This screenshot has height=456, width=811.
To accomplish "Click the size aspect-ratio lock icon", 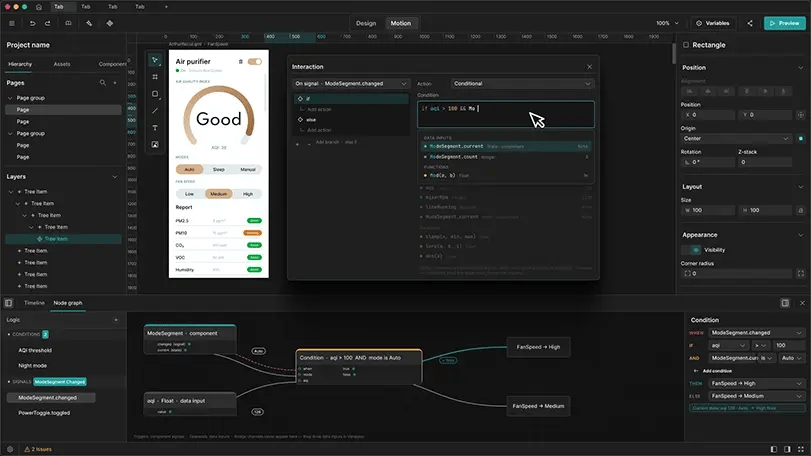I will (801, 210).
